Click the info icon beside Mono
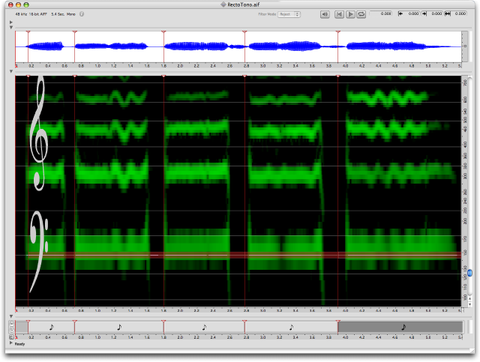480x362 pixels. pos(82,14)
